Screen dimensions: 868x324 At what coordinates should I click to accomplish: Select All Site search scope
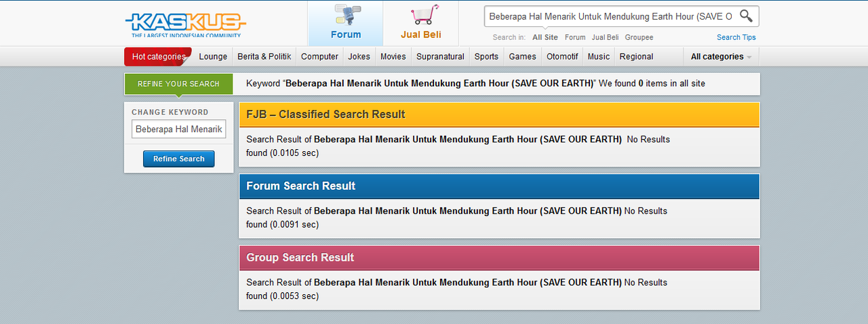pyautogui.click(x=545, y=37)
